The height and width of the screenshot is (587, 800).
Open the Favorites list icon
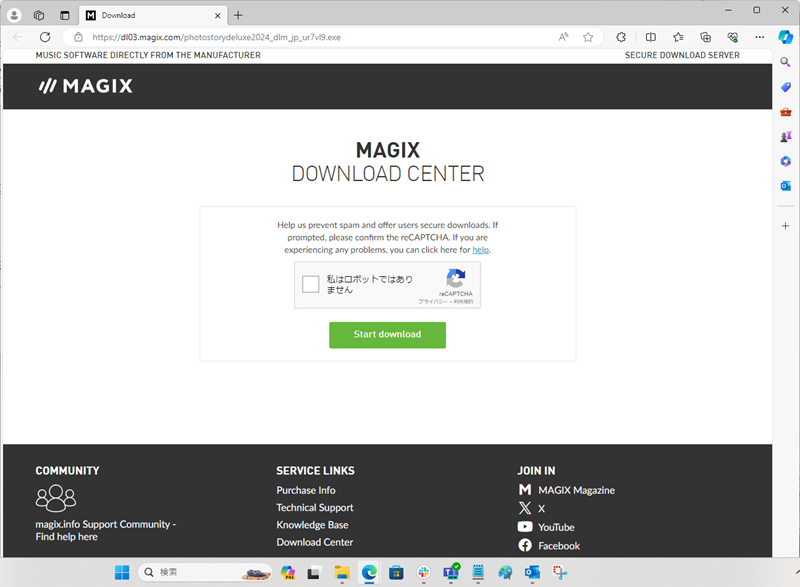pos(678,37)
